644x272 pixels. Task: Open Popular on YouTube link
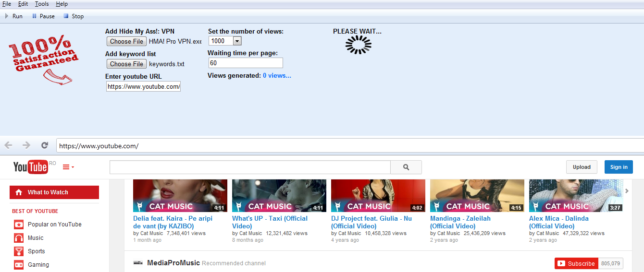(55, 225)
